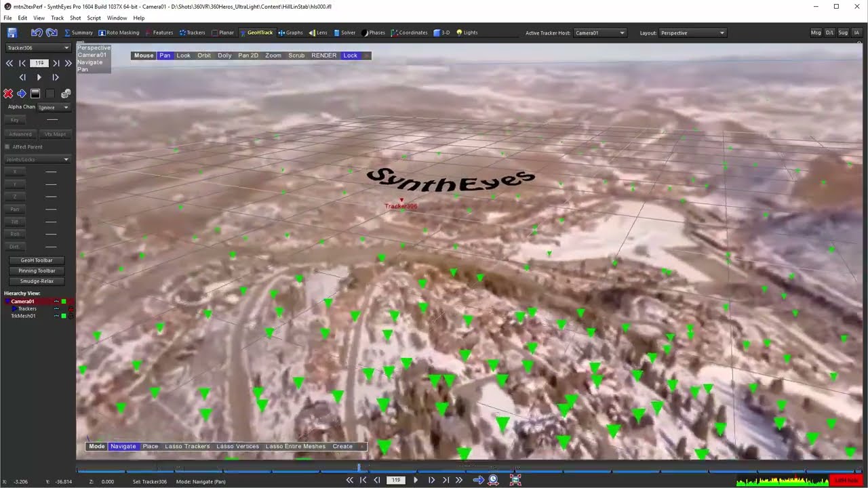Switch to the Lens room
Screen dimensions: 868x488
tap(318, 33)
